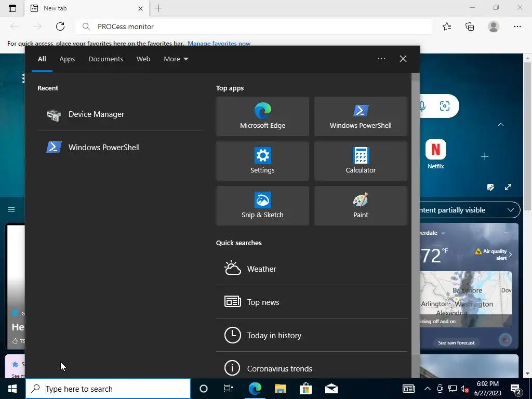
Task: Click Microsoft Edge taskbar icon
Action: 255,389
